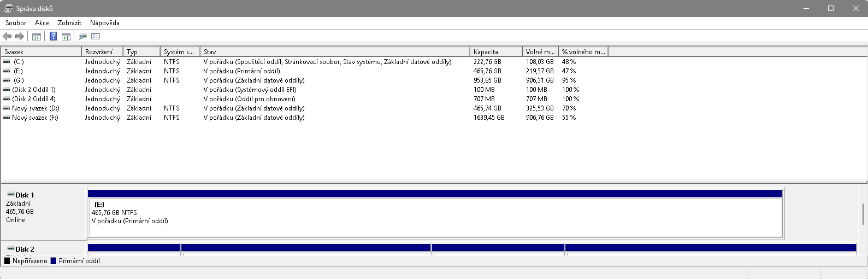The image size is (868, 279).
Task: Click the rescan disks magnifier icon
Action: 82,37
